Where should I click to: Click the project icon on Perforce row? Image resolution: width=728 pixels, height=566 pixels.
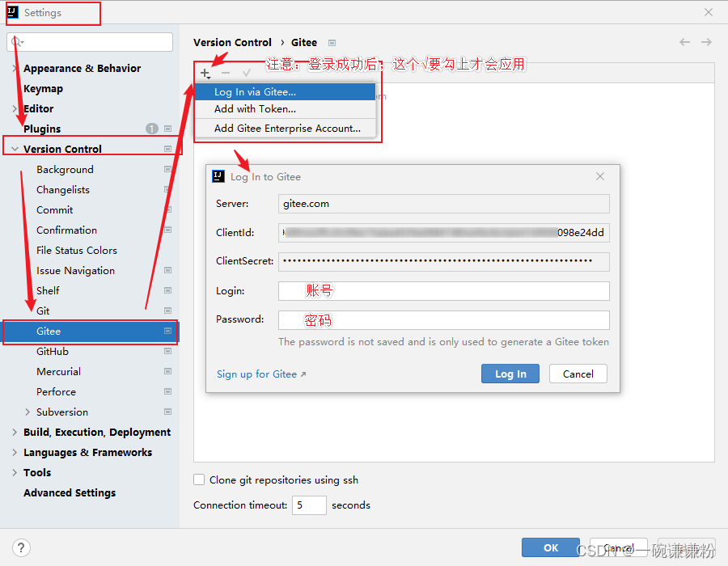point(168,391)
